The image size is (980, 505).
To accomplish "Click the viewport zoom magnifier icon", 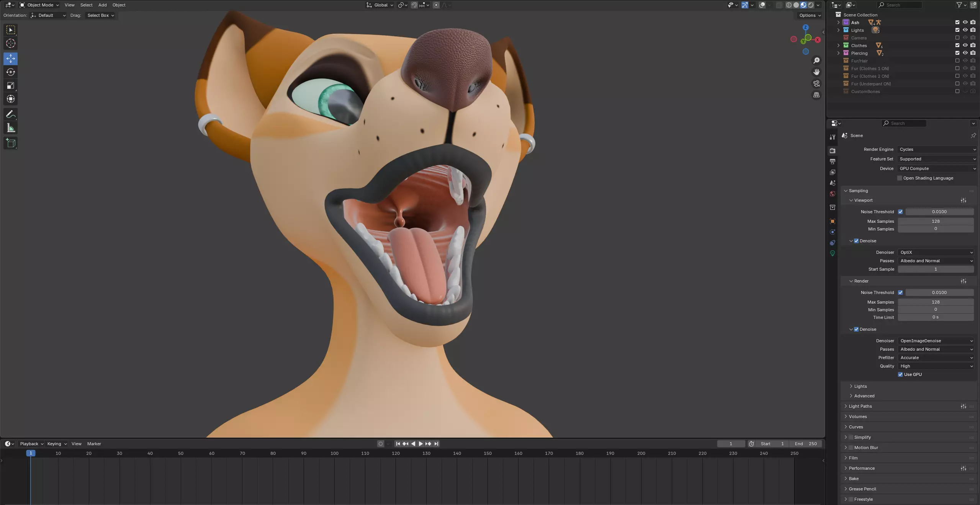I will (816, 60).
